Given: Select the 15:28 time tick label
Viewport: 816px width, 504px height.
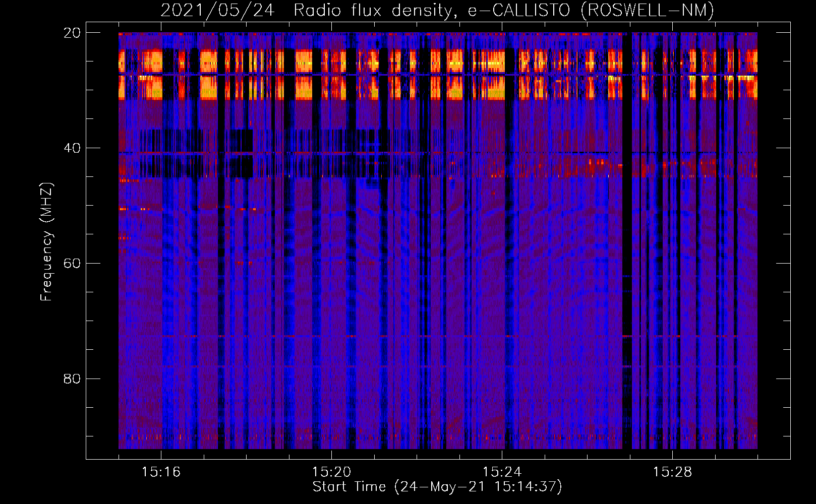Looking at the screenshot, I should tap(672, 472).
